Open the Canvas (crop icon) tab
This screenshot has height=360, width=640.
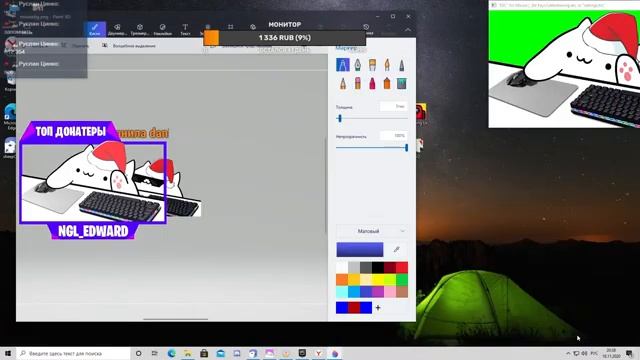point(231,27)
